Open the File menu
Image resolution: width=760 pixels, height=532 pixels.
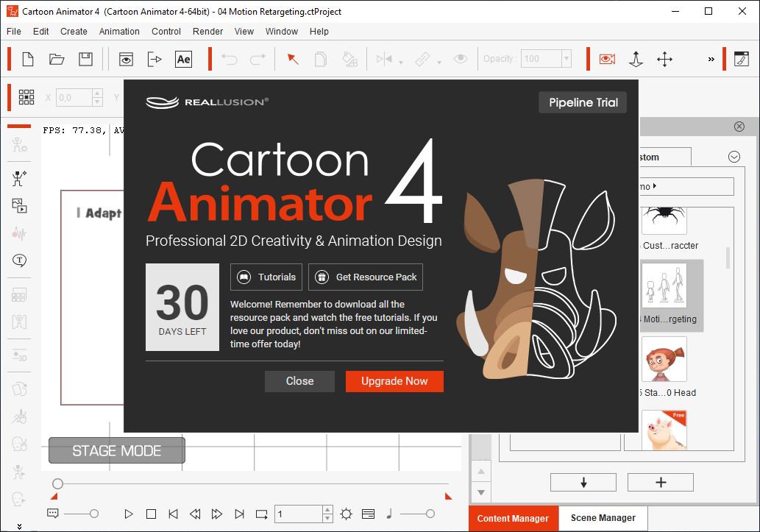[x=13, y=31]
